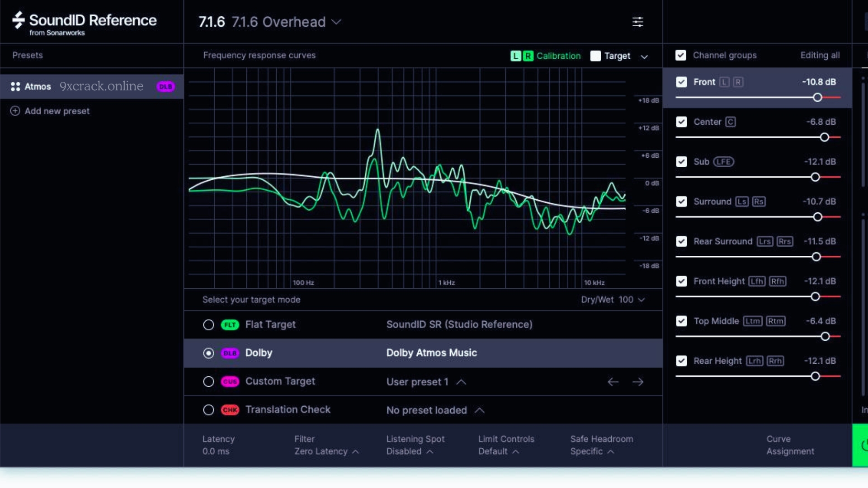Screen dimensions: 868x488
Task: Click the left L calibration channel badge
Action: [x=515, y=56]
